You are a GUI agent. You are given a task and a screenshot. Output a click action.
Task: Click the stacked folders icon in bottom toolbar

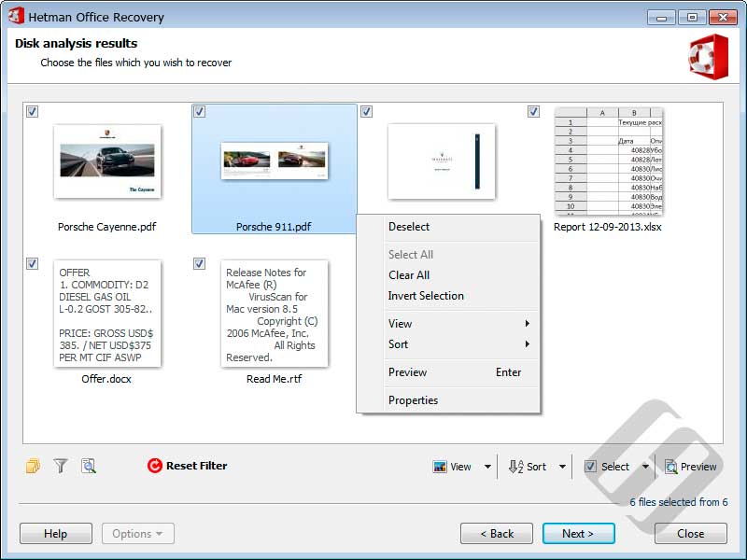pyautogui.click(x=33, y=466)
